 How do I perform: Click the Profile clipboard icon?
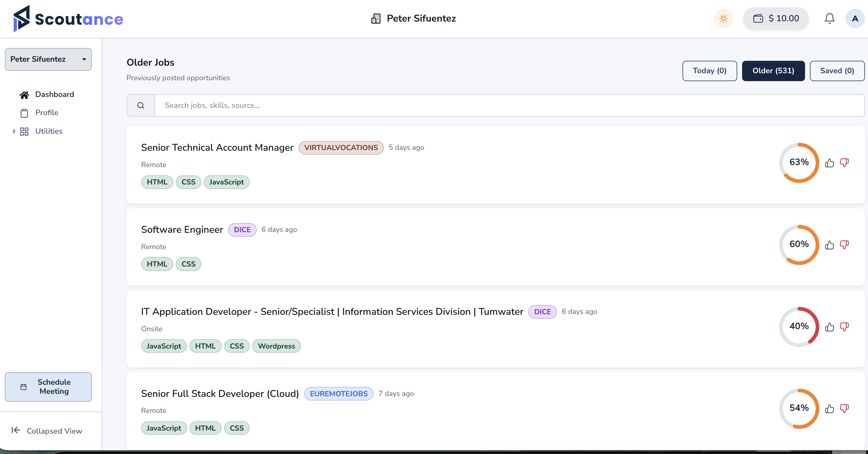pos(24,113)
